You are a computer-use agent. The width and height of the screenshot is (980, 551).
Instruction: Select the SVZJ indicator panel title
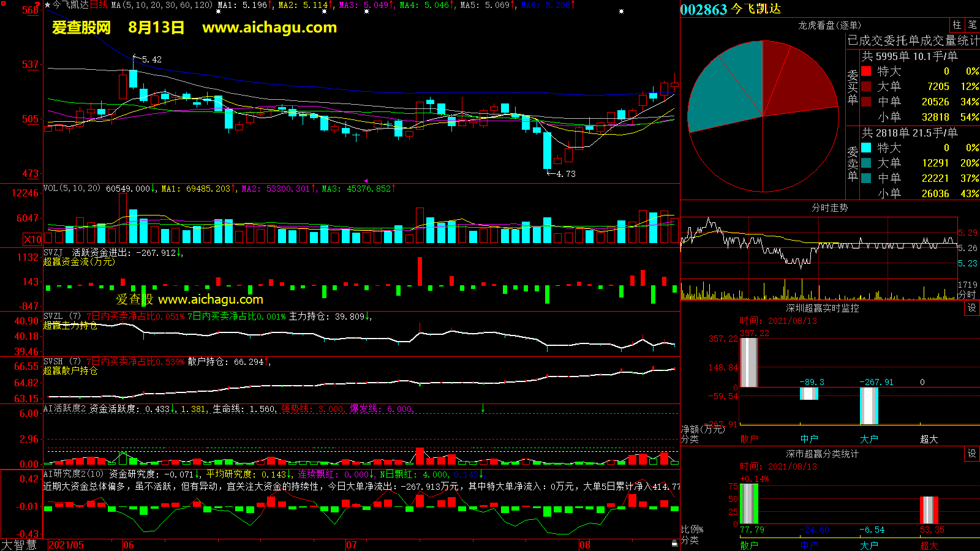point(53,252)
